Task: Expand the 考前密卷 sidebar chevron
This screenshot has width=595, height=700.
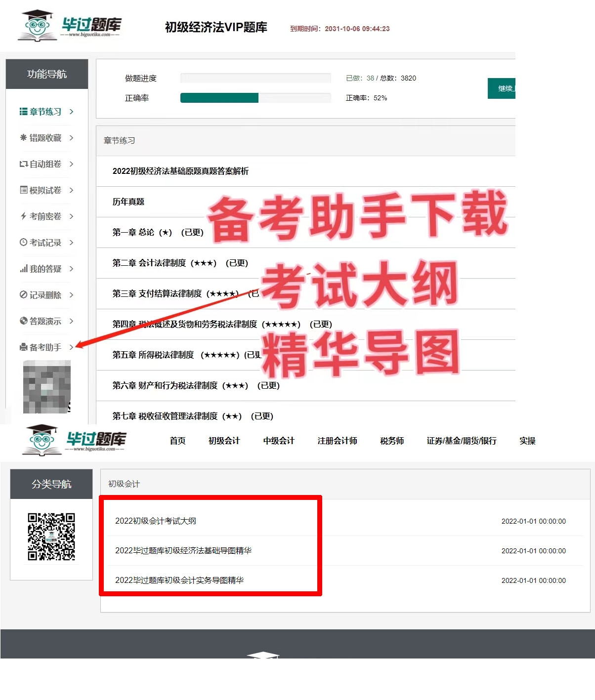Action: pos(72,216)
